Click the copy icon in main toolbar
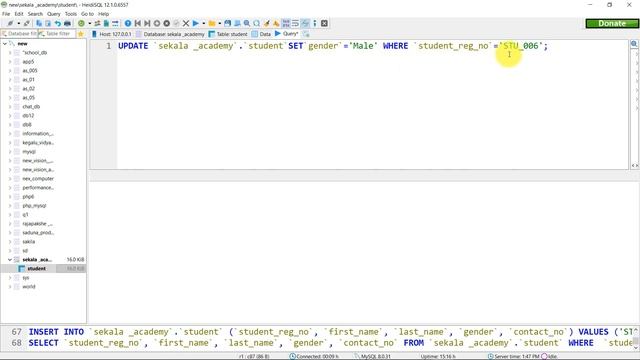The width and height of the screenshot is (640, 360). [x=39, y=23]
